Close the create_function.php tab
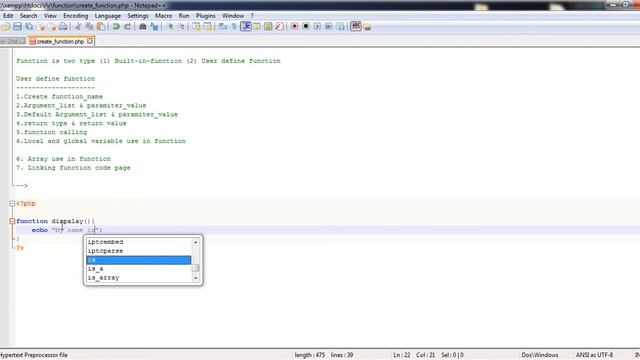Screen dimensions: 640x360 click(x=90, y=41)
